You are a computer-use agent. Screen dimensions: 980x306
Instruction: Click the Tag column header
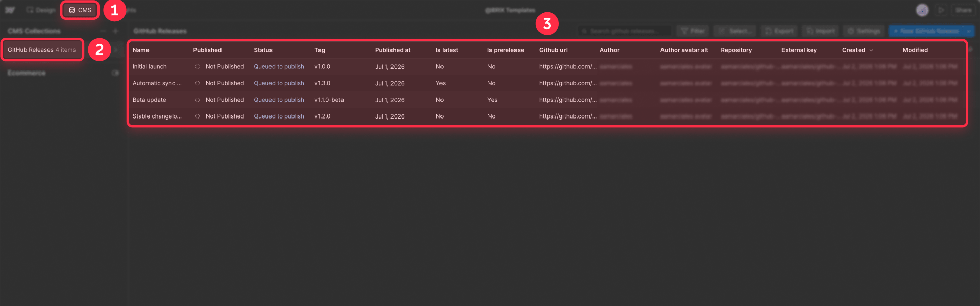pyautogui.click(x=320, y=50)
